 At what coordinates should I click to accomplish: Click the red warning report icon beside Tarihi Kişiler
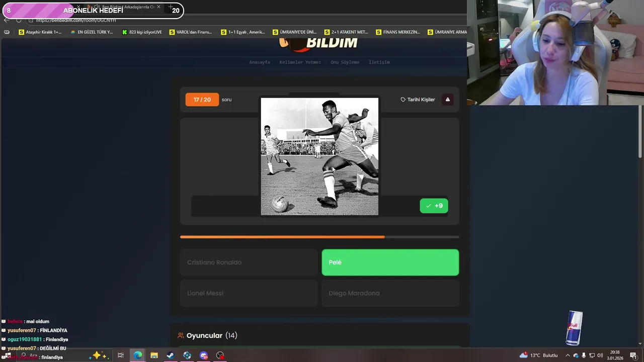(447, 100)
